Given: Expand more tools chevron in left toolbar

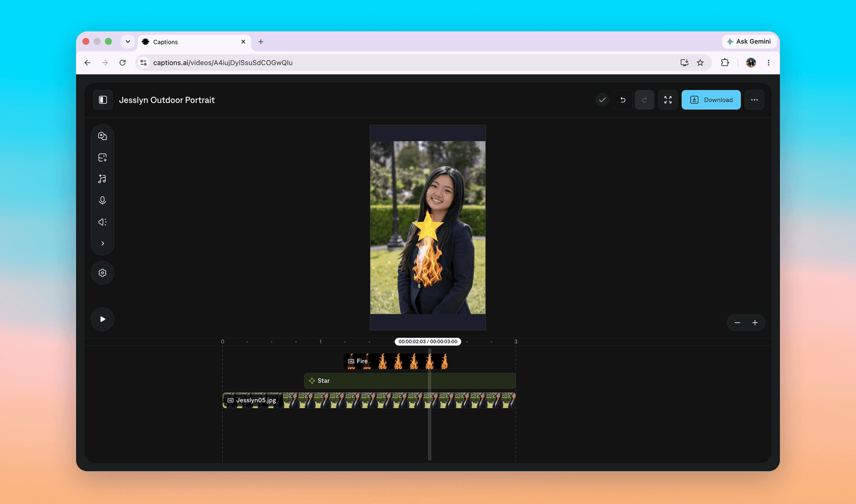Looking at the screenshot, I should [x=103, y=243].
